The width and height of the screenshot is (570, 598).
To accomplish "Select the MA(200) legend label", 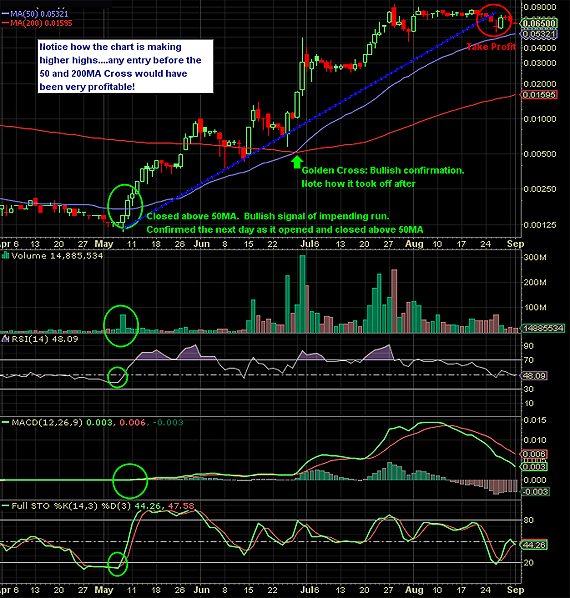I will 37,23.
